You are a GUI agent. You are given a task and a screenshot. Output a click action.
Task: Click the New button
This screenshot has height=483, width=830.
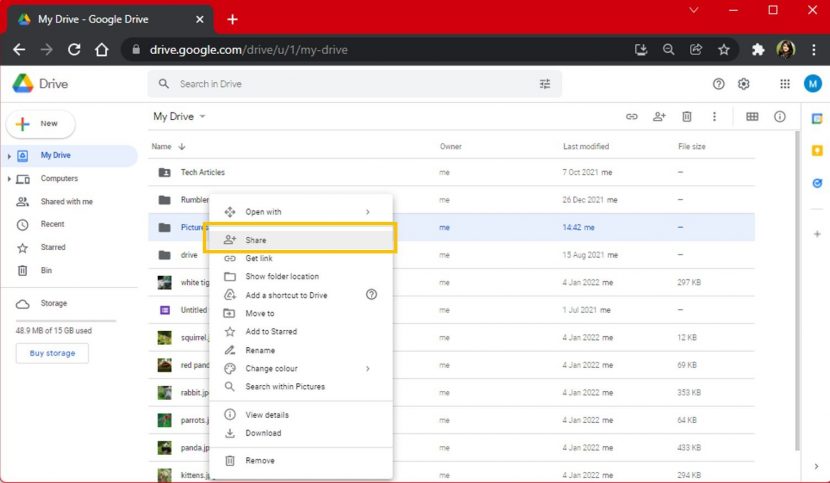point(40,124)
